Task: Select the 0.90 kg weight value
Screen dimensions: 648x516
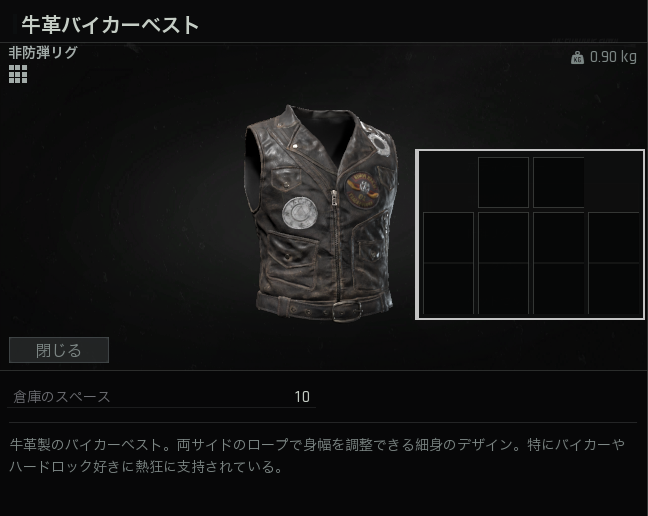Action: click(613, 57)
